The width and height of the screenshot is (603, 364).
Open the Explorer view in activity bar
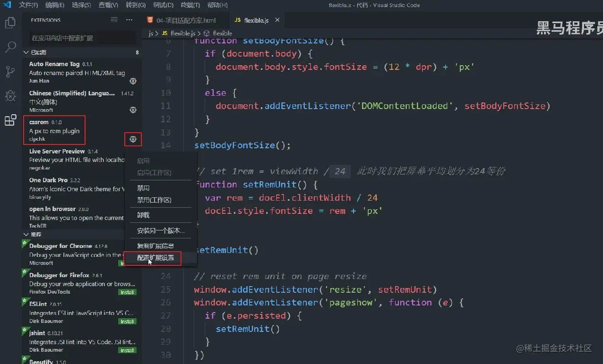point(10,23)
